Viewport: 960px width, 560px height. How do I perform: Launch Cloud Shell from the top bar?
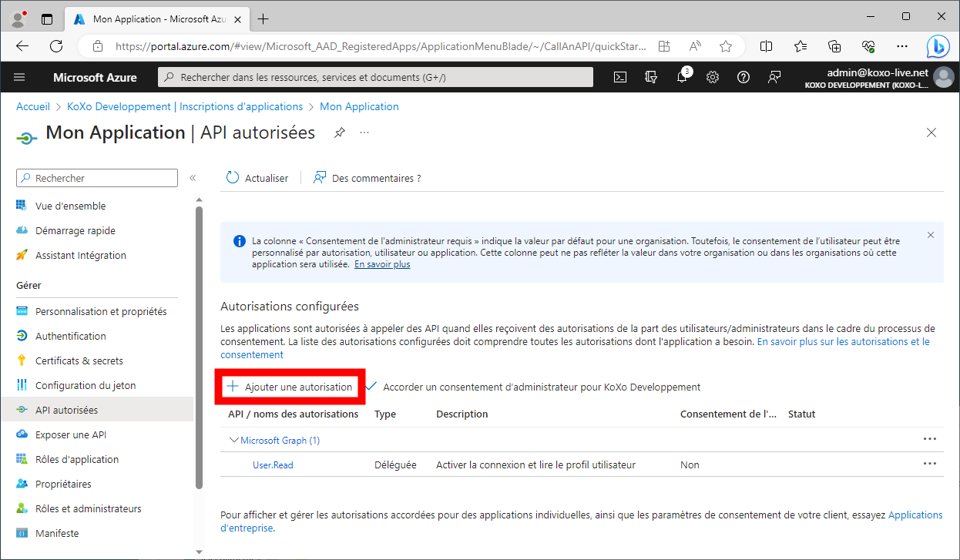tap(620, 77)
